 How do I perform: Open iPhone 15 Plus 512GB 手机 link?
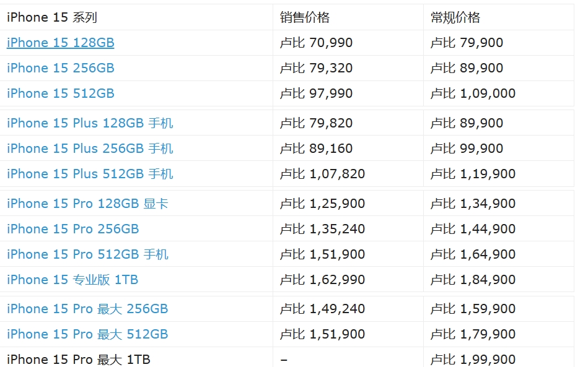pos(90,174)
